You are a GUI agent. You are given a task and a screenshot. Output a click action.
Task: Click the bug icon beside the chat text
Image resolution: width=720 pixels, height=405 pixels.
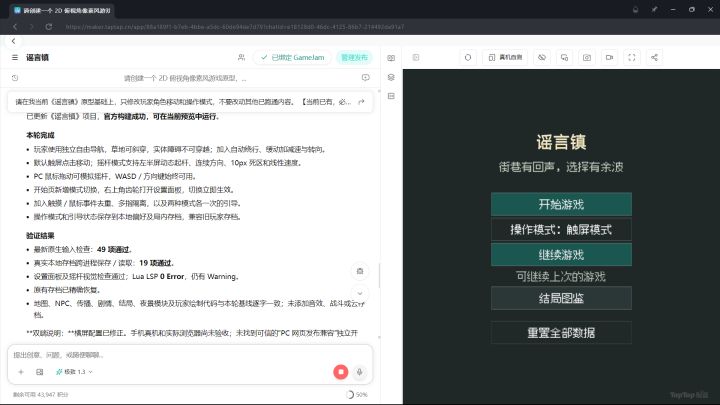point(360,271)
